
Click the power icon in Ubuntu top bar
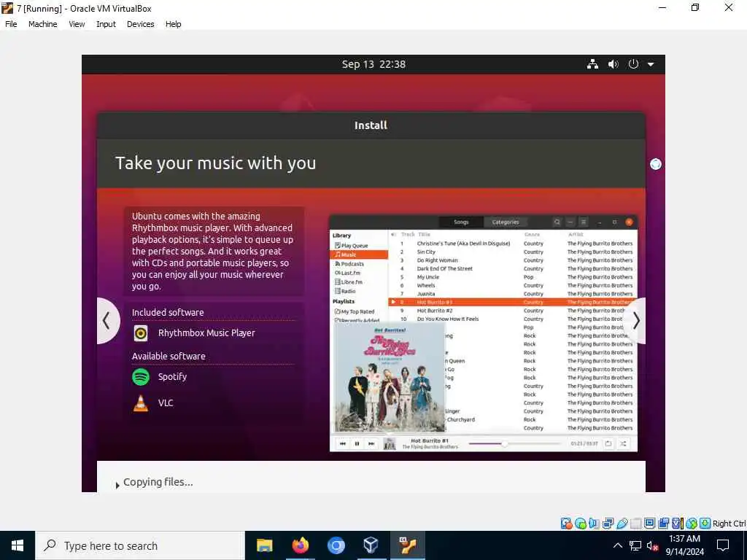pyautogui.click(x=632, y=64)
